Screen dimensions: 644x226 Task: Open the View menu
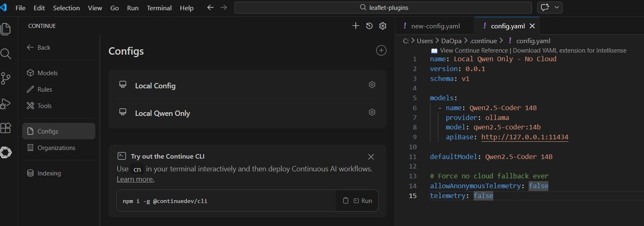tap(94, 8)
